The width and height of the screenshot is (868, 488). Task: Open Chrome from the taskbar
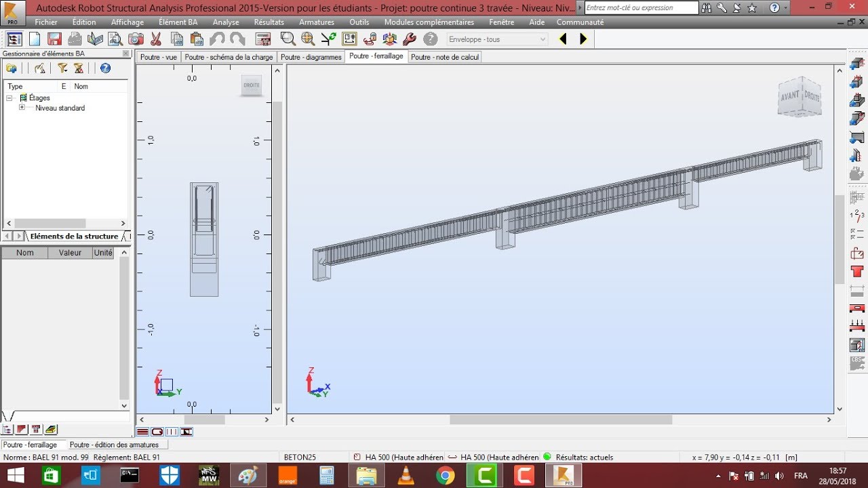(x=445, y=475)
